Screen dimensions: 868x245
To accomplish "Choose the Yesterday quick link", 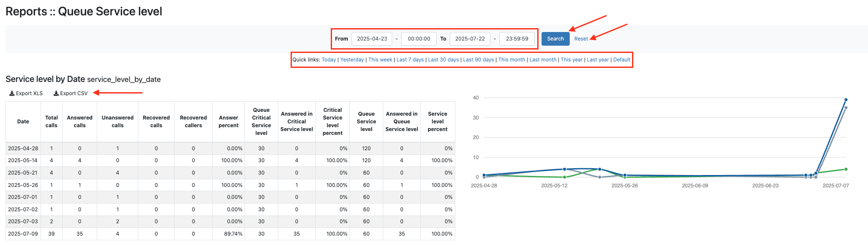I will pyautogui.click(x=352, y=60).
